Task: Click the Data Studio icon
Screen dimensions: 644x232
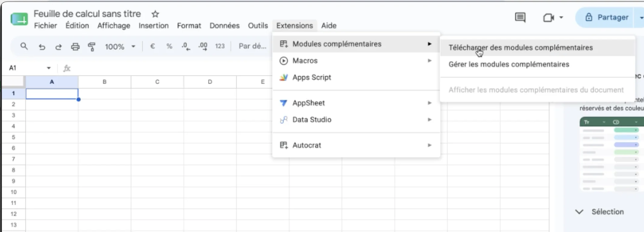Action: pyautogui.click(x=284, y=120)
